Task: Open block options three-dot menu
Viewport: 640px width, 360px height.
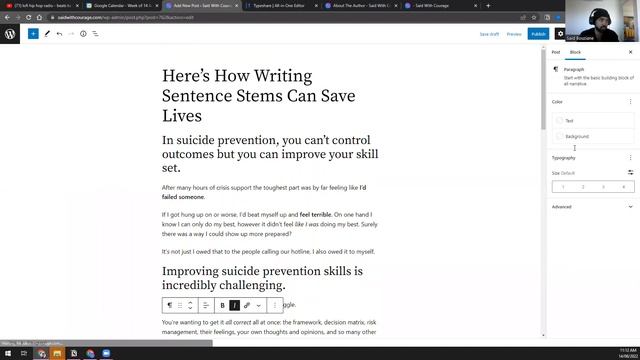Action: [275, 305]
